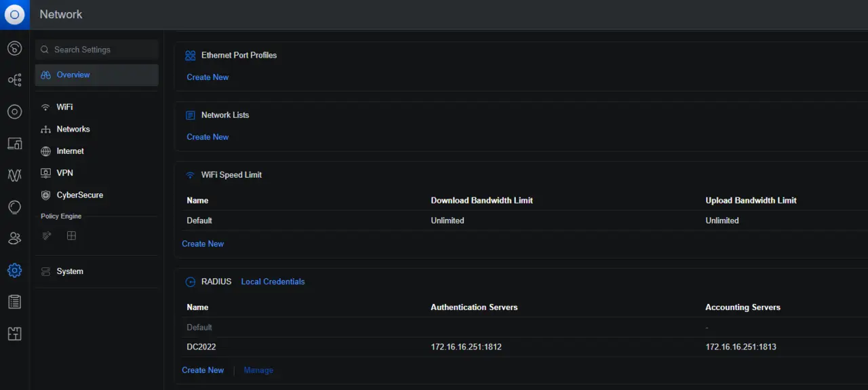Click accounting server 172.16.16.251:1813
This screenshot has height=390, width=868.
click(x=741, y=347)
